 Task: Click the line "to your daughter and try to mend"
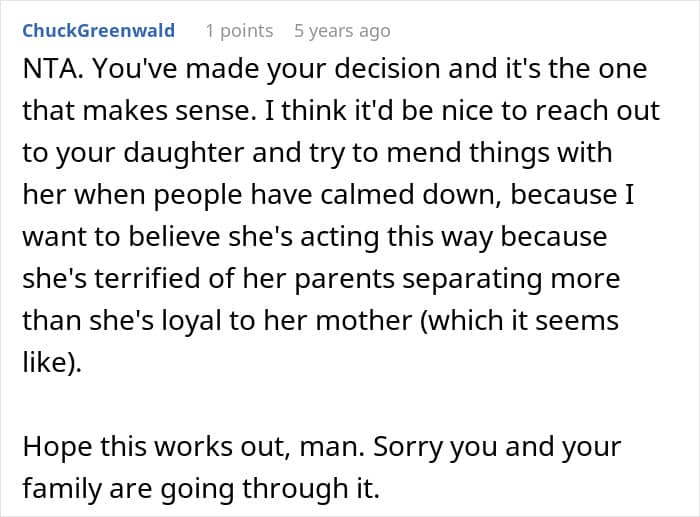316,154
